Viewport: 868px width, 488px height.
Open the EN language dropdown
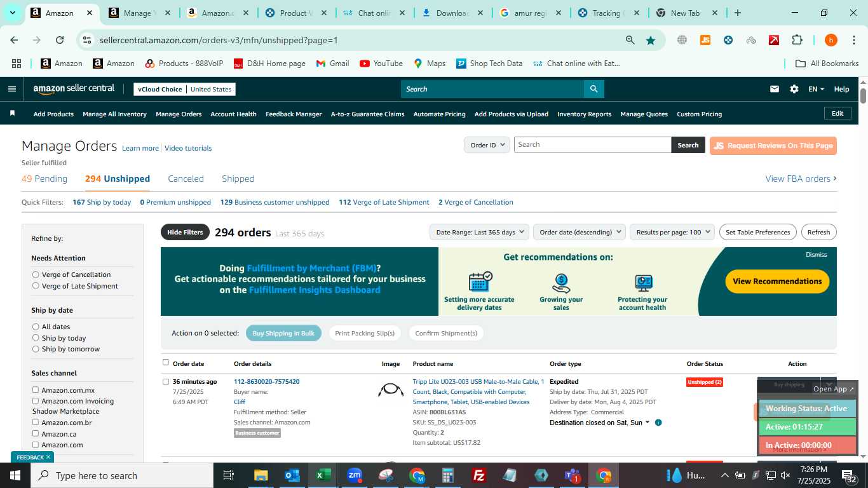click(816, 89)
